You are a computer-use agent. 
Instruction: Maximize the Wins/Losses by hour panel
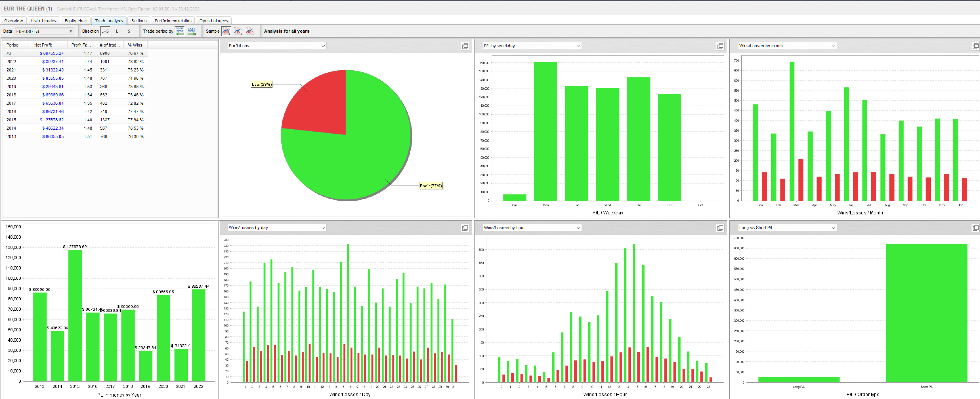pyautogui.click(x=720, y=228)
